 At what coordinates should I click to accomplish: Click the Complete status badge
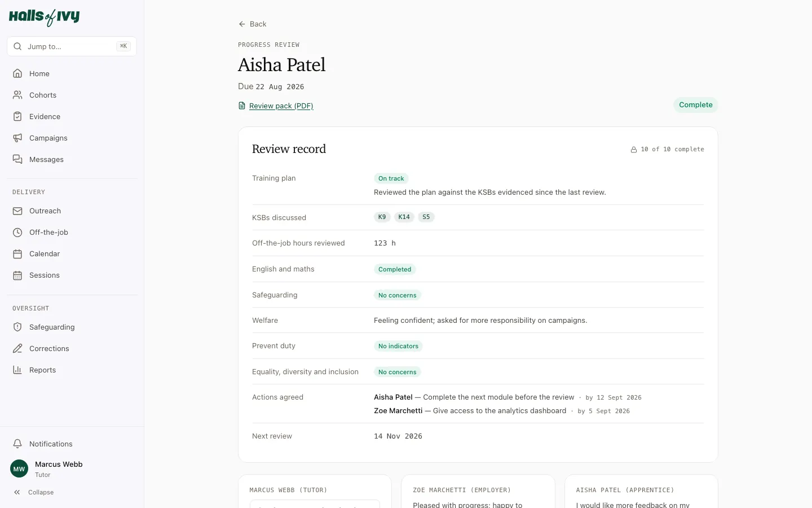pos(695,105)
